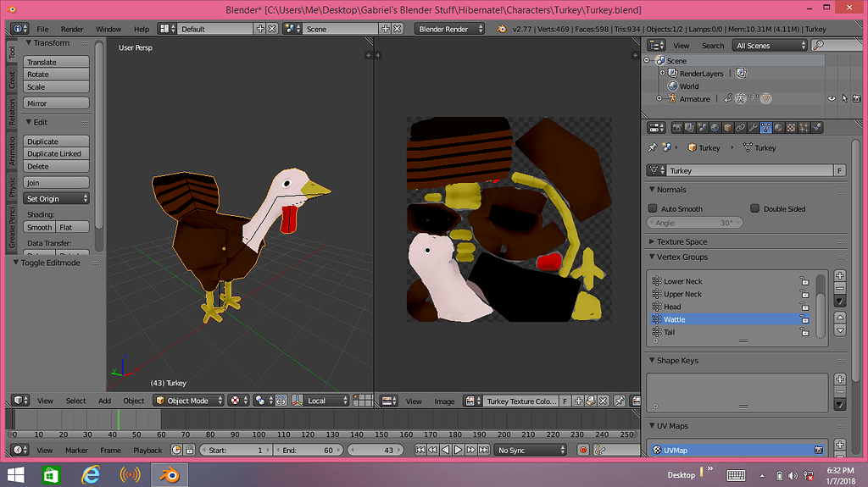Toggle Armature renderability camera icon
This screenshot has width=868, height=487.
(x=857, y=98)
